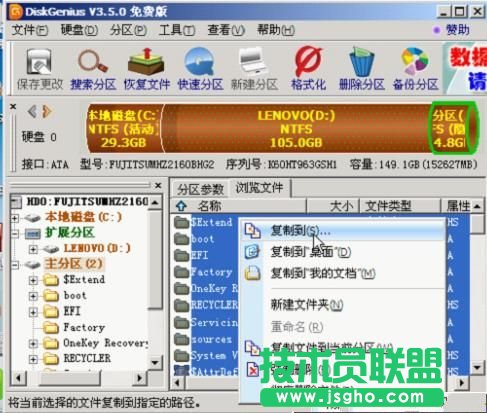Click file list vertical scrollbar down arrow

pyautogui.click(x=477, y=368)
